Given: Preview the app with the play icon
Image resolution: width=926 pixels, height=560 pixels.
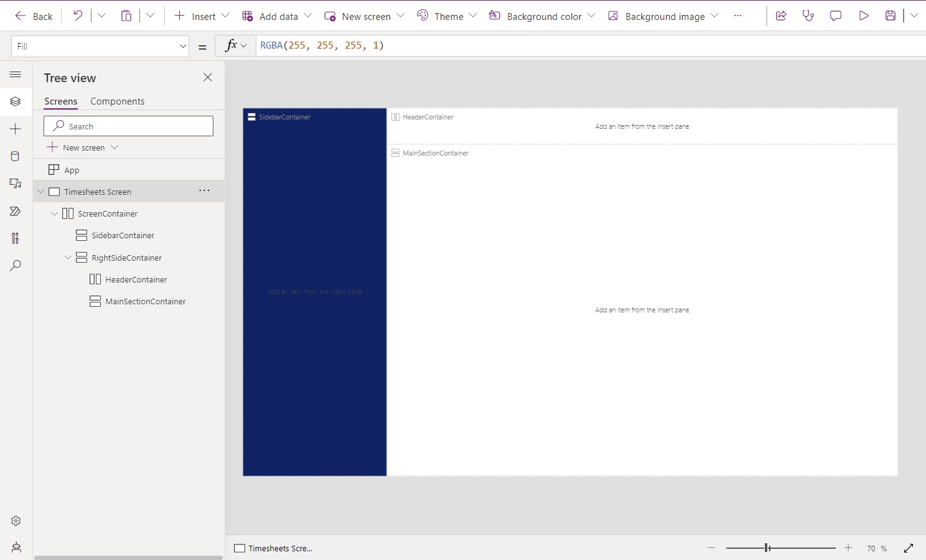Looking at the screenshot, I should click(863, 16).
